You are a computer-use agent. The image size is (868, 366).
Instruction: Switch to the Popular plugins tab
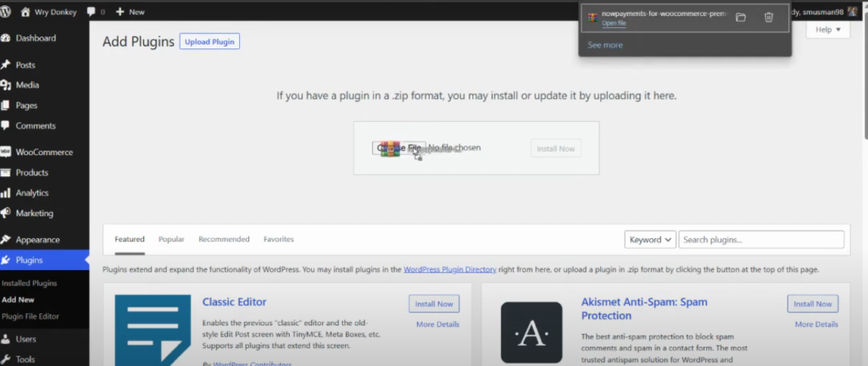(171, 240)
